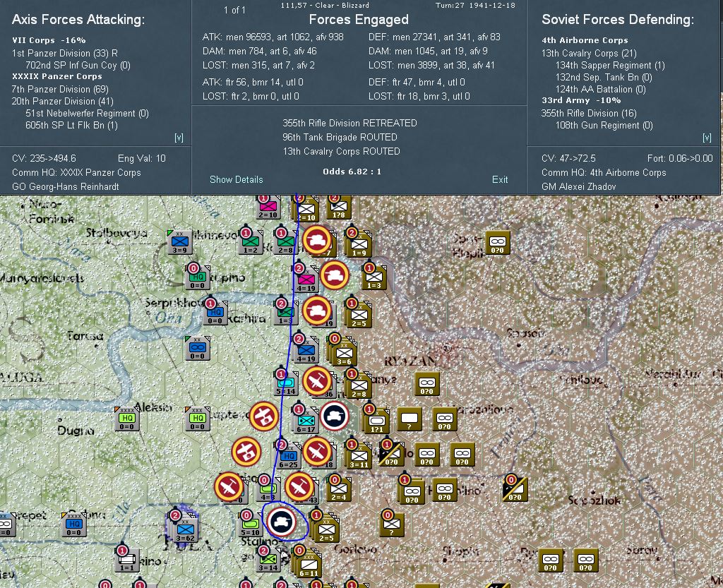723x588 pixels.
Task: Select blue-ring tank marker beside cyan 6=17 unit
Action: pyautogui.click(x=334, y=416)
